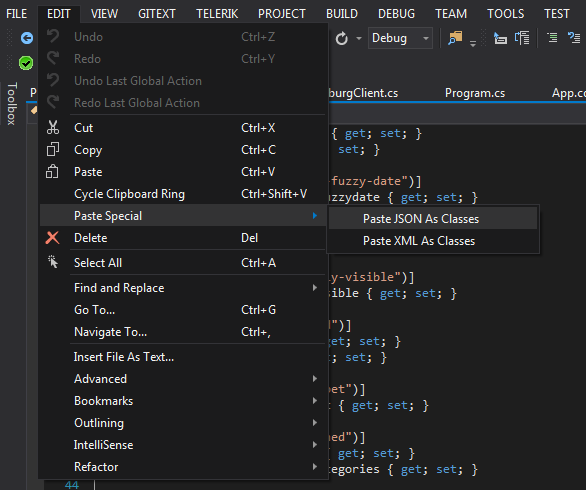Open the PROJECT menu
Screen dimensions: 586x490
click(x=282, y=14)
